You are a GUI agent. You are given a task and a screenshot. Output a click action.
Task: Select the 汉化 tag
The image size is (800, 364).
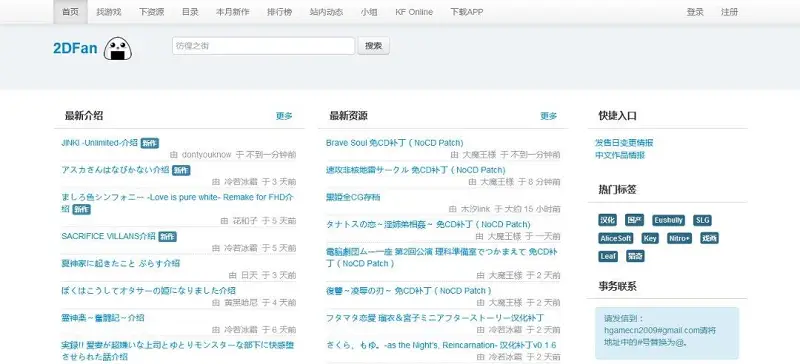coord(607,221)
